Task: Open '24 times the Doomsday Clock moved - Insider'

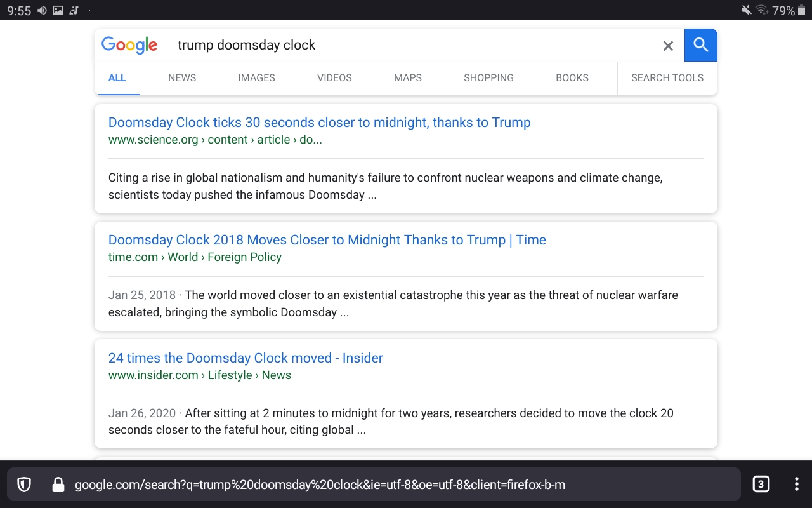Action: (246, 358)
